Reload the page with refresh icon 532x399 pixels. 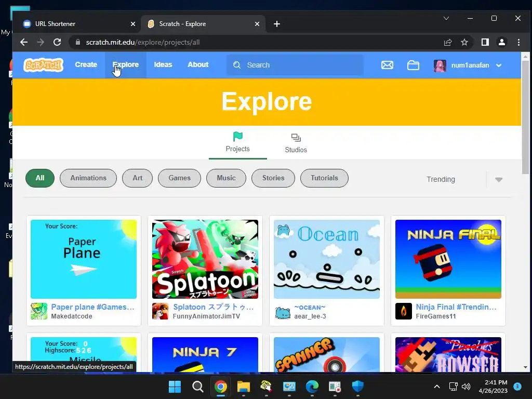tap(57, 42)
